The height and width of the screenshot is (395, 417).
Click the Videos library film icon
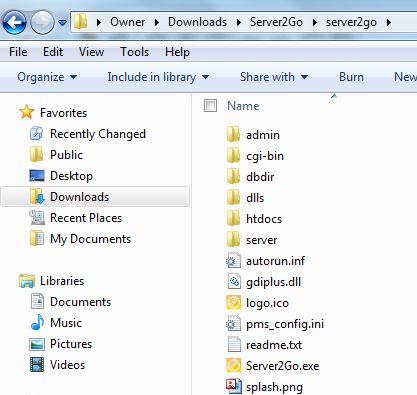point(37,364)
